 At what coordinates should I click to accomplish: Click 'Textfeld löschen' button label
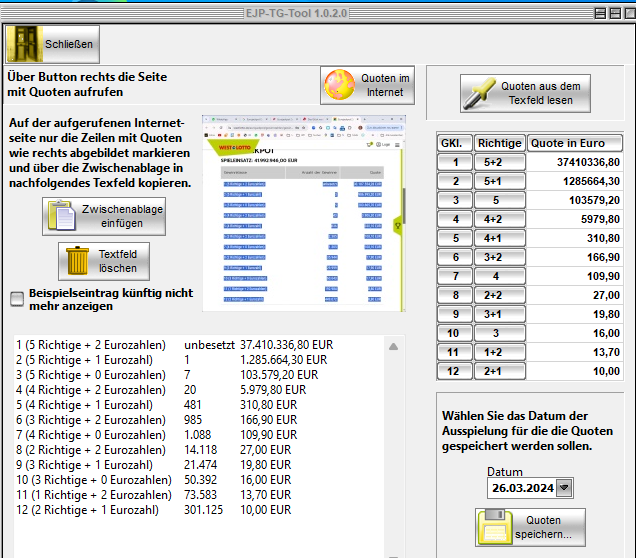pyautogui.click(x=118, y=261)
